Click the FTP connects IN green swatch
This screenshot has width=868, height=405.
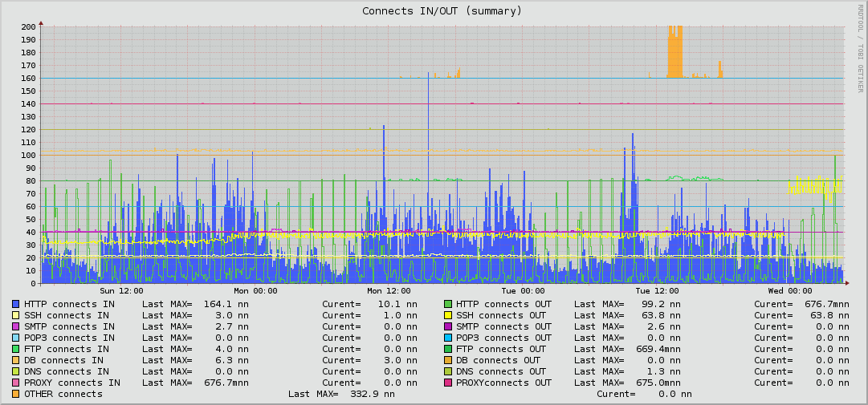[16, 349]
